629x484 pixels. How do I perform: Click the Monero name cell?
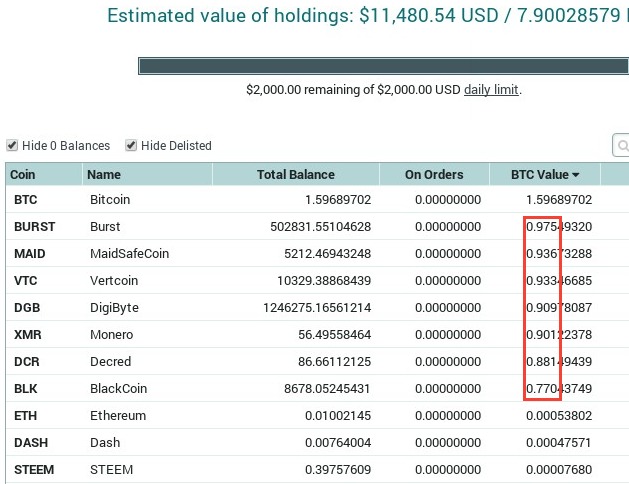click(112, 334)
